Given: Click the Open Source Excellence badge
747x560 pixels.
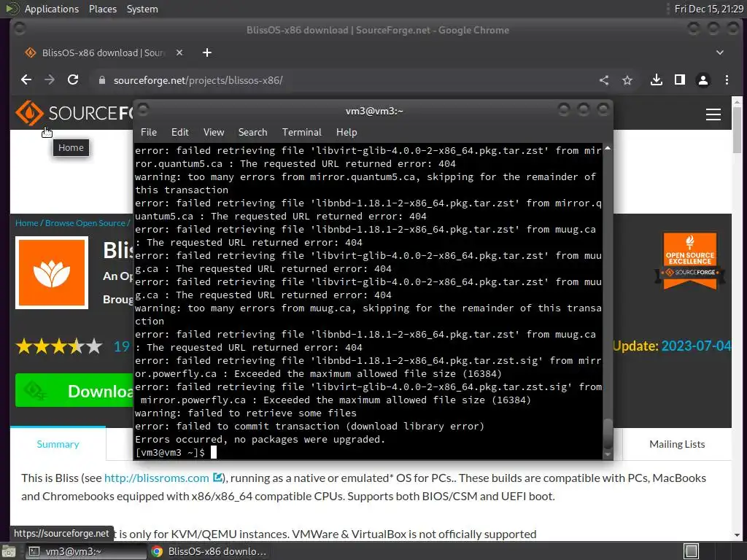Looking at the screenshot, I should click(x=690, y=261).
